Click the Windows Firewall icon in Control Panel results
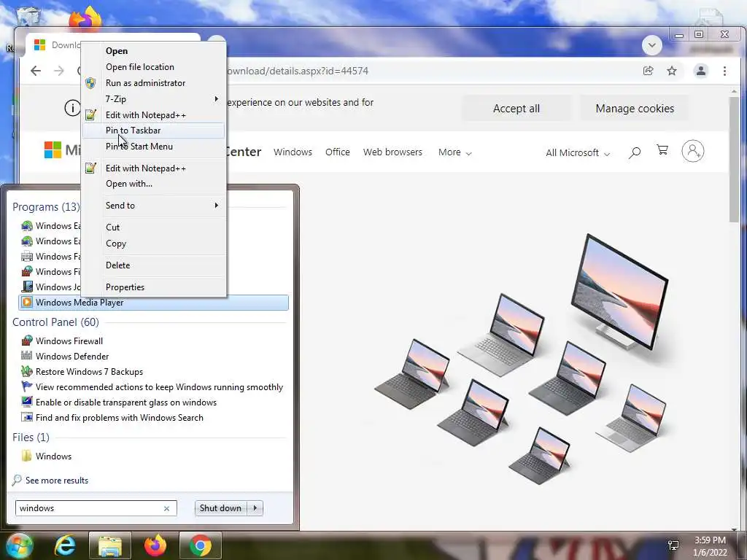Screen dimensions: 747x560 (27, 341)
